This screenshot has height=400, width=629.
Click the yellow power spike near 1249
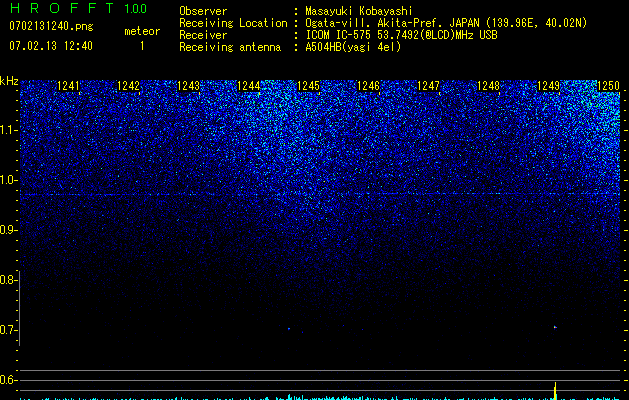tap(556, 391)
